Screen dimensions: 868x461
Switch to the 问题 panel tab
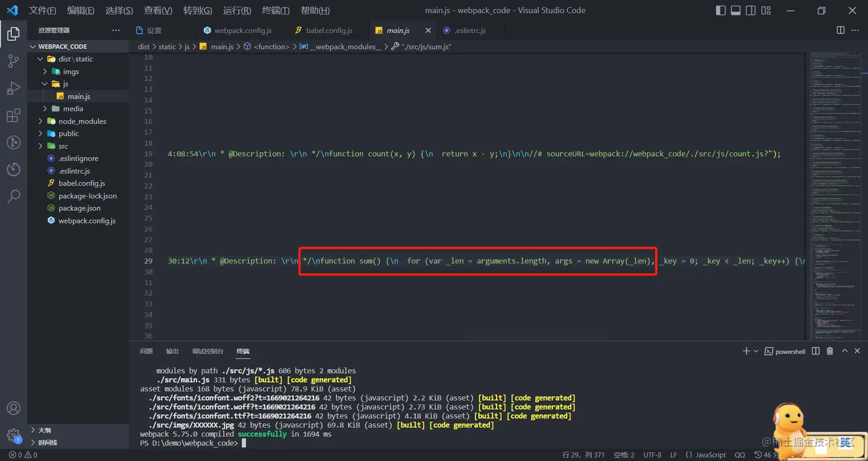point(146,351)
